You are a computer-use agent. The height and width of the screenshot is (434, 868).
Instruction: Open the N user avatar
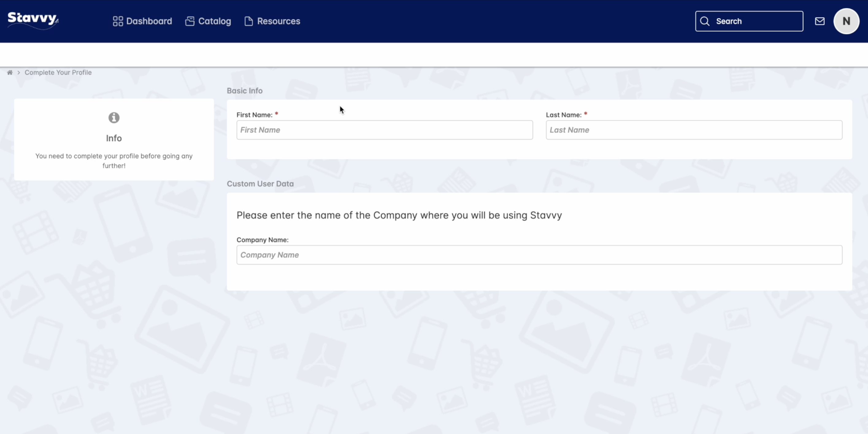click(846, 21)
